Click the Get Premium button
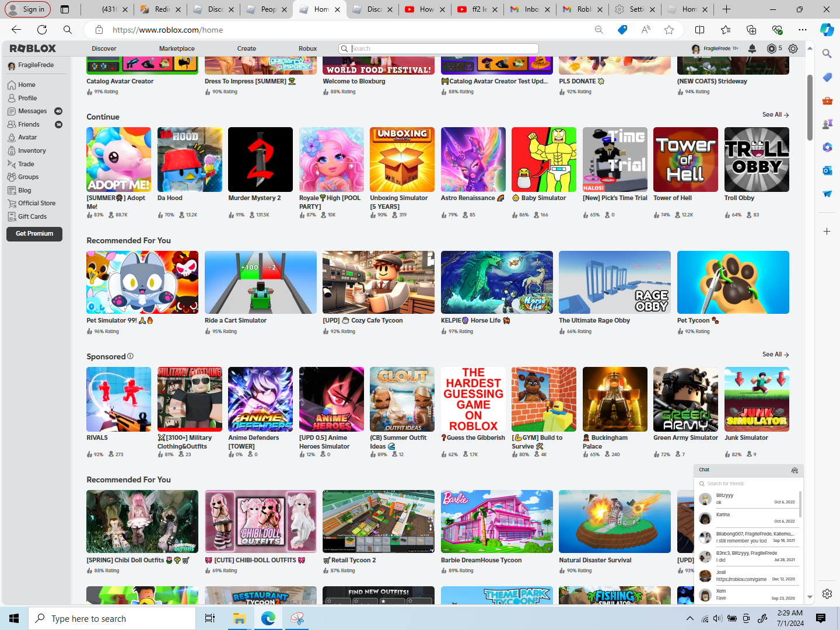 [x=34, y=233]
